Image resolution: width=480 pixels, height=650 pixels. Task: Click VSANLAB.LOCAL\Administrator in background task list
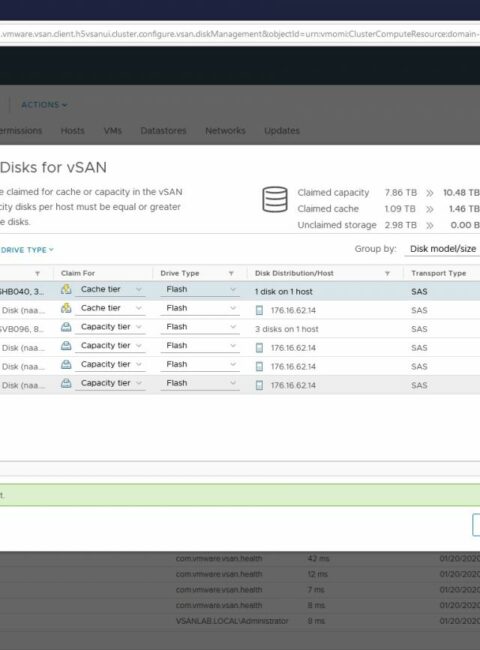click(232, 621)
